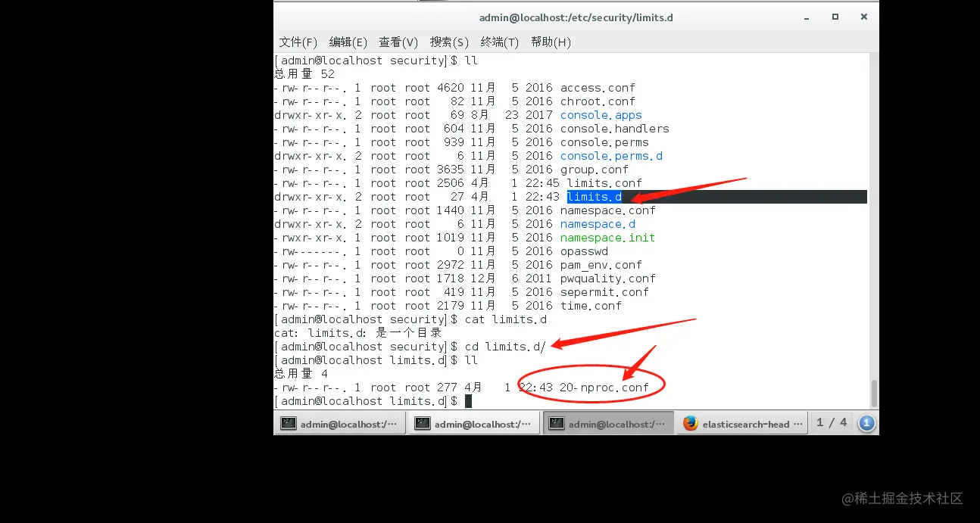
Task: Click the text 总用量 52
Action: [x=304, y=74]
